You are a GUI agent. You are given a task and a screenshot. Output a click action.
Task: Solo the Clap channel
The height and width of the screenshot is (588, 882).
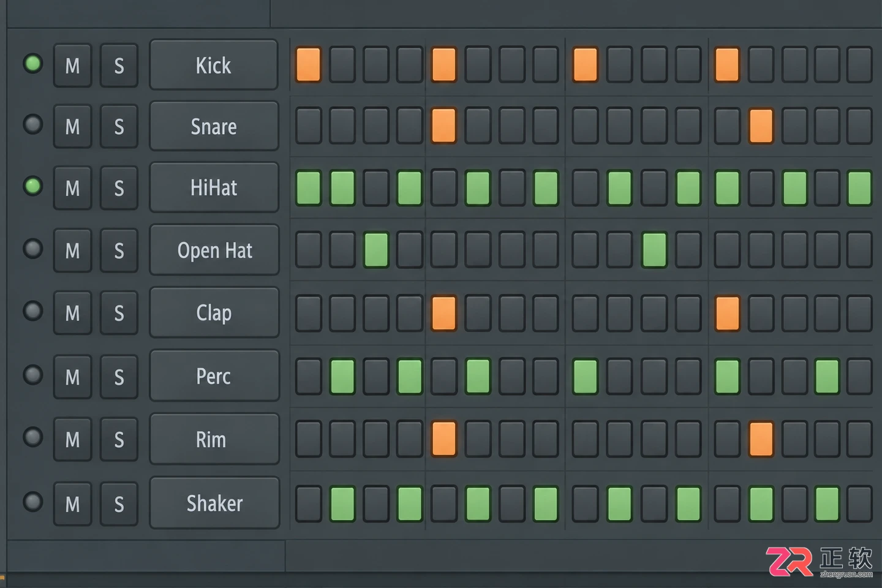coord(119,313)
